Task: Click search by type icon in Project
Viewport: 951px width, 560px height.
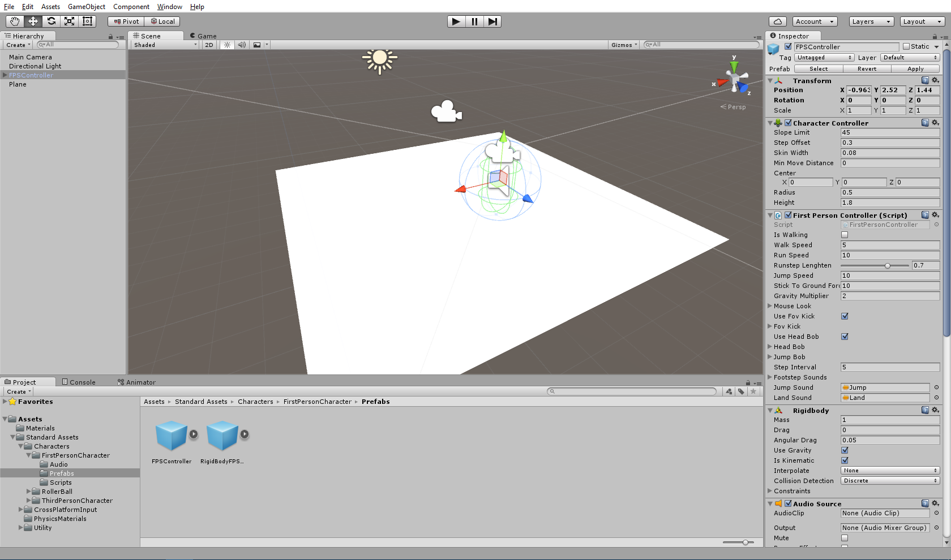Action: (729, 391)
